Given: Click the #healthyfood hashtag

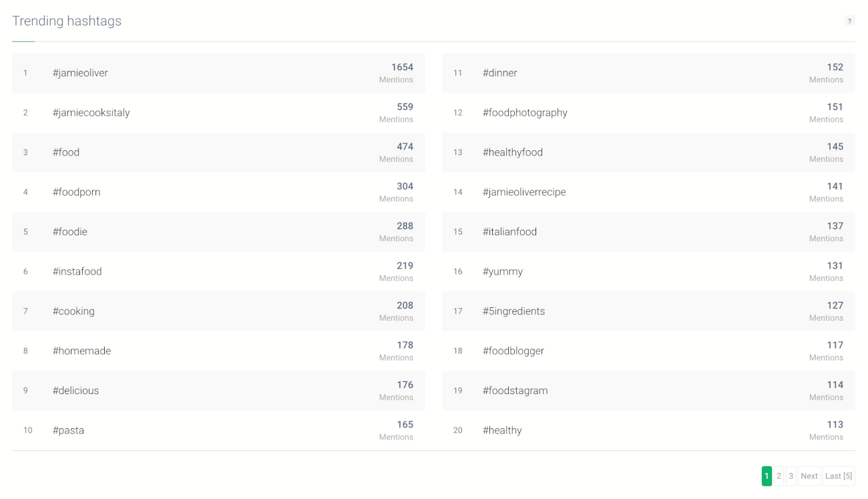Looking at the screenshot, I should tap(513, 152).
